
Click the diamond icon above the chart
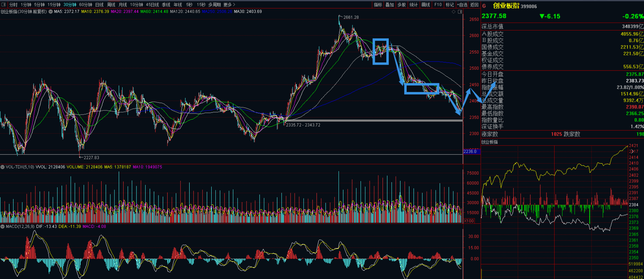[454, 12]
